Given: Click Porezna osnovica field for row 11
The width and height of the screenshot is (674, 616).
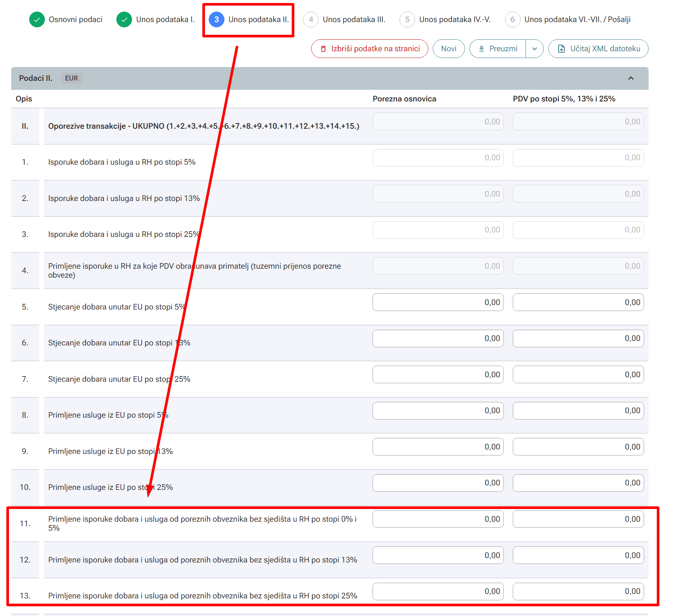Looking at the screenshot, I should 438,519.
